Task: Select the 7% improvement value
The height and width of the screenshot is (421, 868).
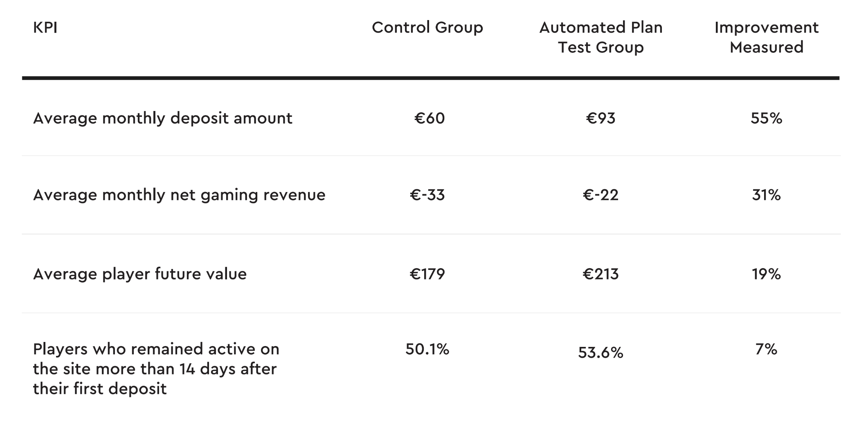Action: [767, 349]
